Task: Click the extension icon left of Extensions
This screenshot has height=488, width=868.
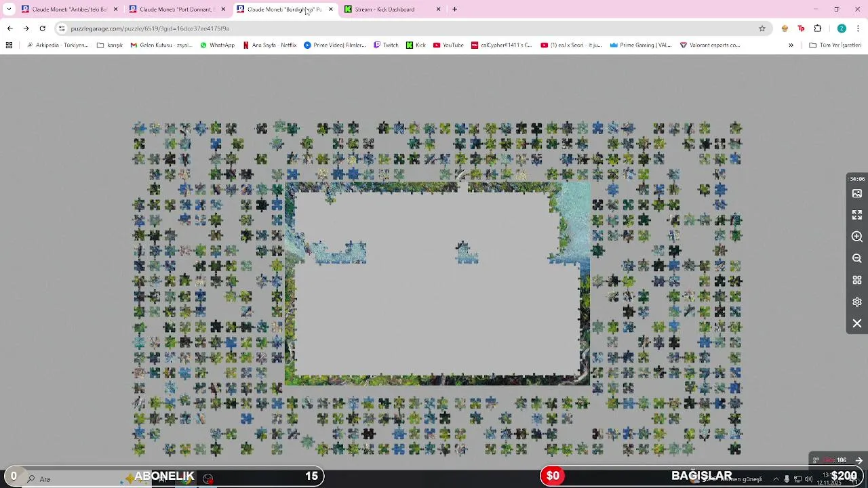Action: [x=801, y=28]
